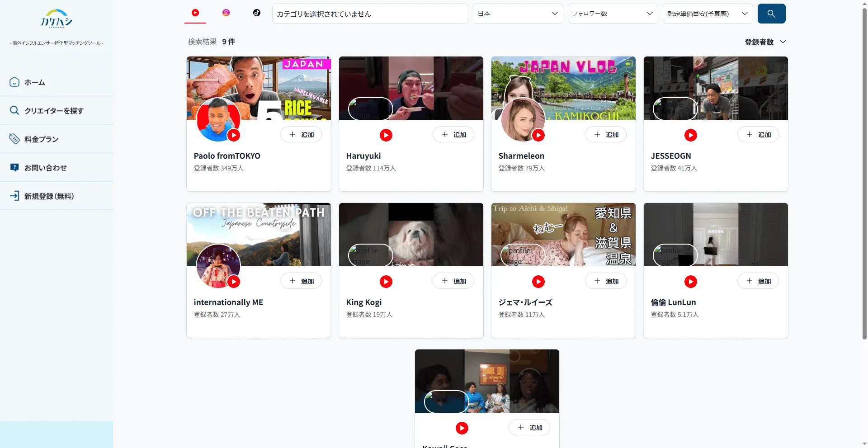Click the page vertical scrollbar
The width and height of the screenshot is (868, 448).
(x=864, y=181)
